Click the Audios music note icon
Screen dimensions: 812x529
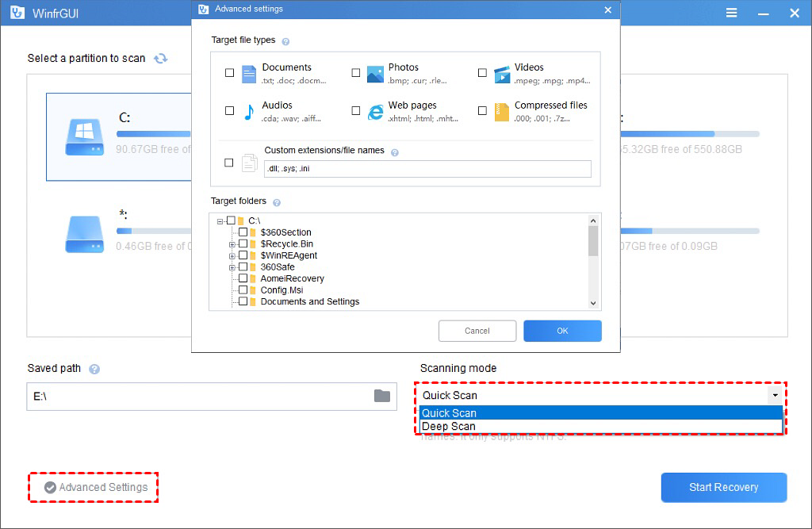pyautogui.click(x=249, y=112)
